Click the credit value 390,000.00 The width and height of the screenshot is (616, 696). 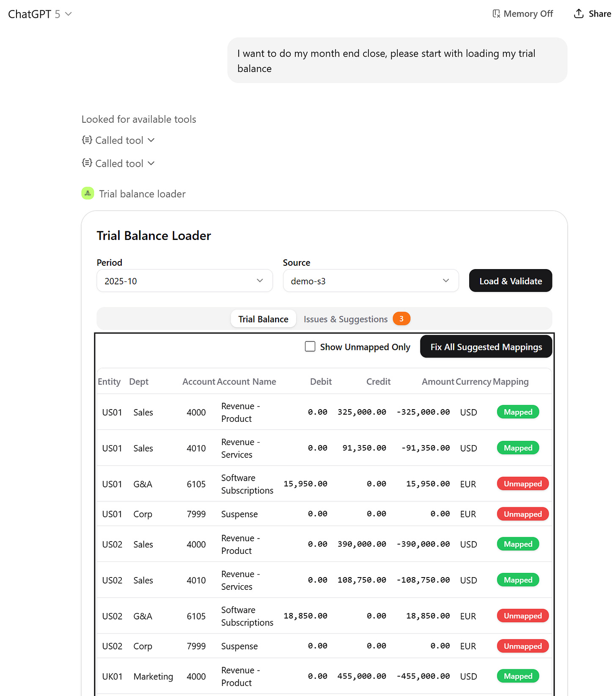pyautogui.click(x=362, y=544)
